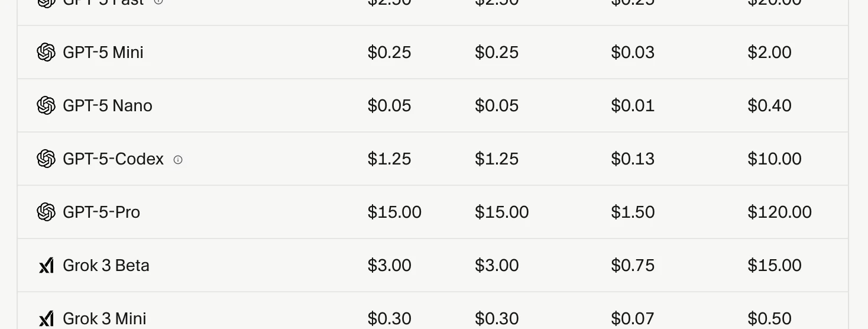Select the Grok 3 Mini row label
The height and width of the screenshot is (329, 868).
click(104, 318)
